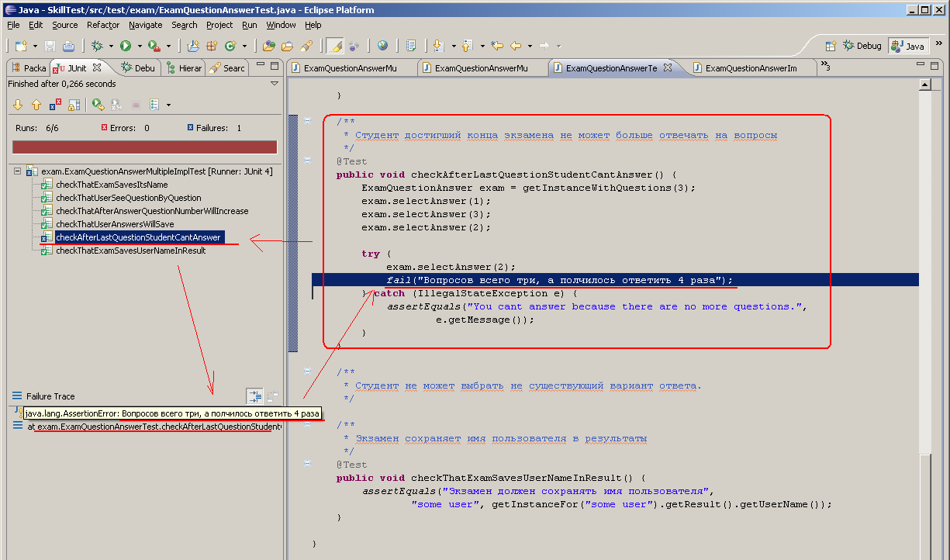950x560 pixels.
Task: Click the Open Web Browser globe icon
Action: (382, 46)
